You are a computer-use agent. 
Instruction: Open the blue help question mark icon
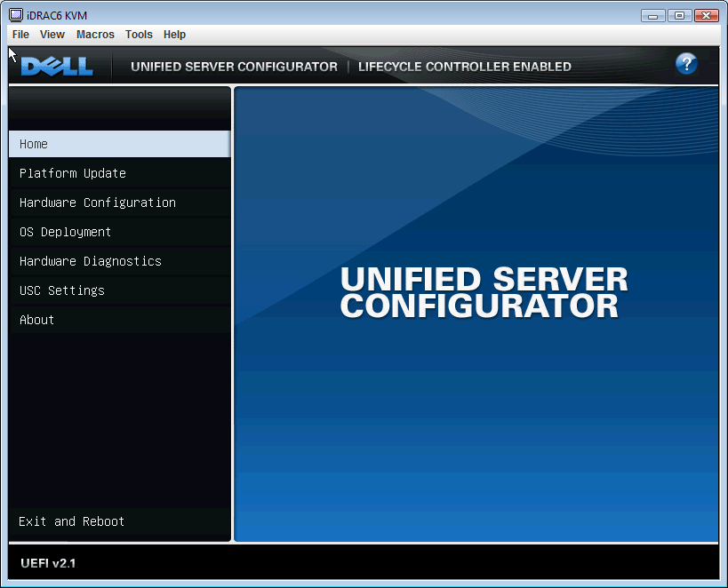[686, 64]
